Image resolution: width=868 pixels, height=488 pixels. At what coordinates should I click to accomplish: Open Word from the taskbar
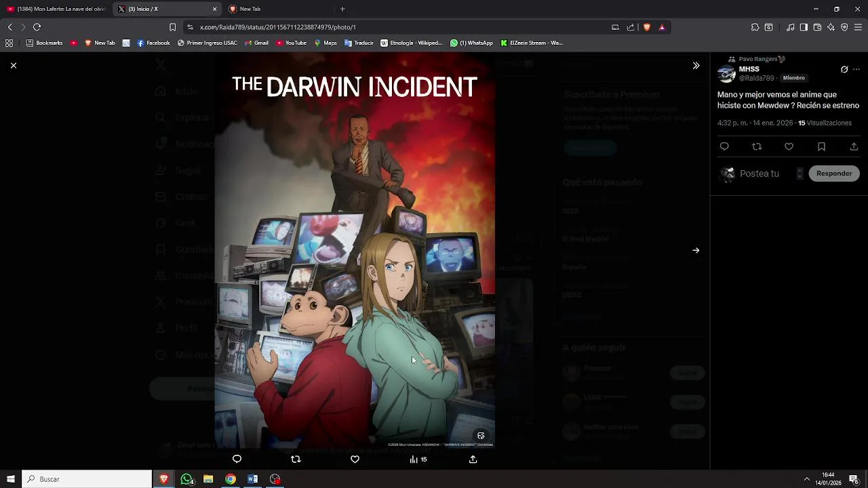(x=253, y=479)
